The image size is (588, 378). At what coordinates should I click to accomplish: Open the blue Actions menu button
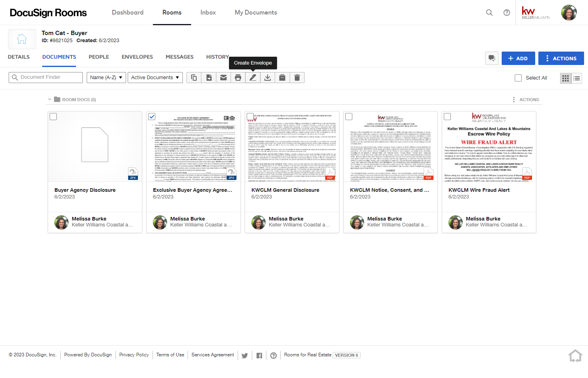(x=561, y=58)
